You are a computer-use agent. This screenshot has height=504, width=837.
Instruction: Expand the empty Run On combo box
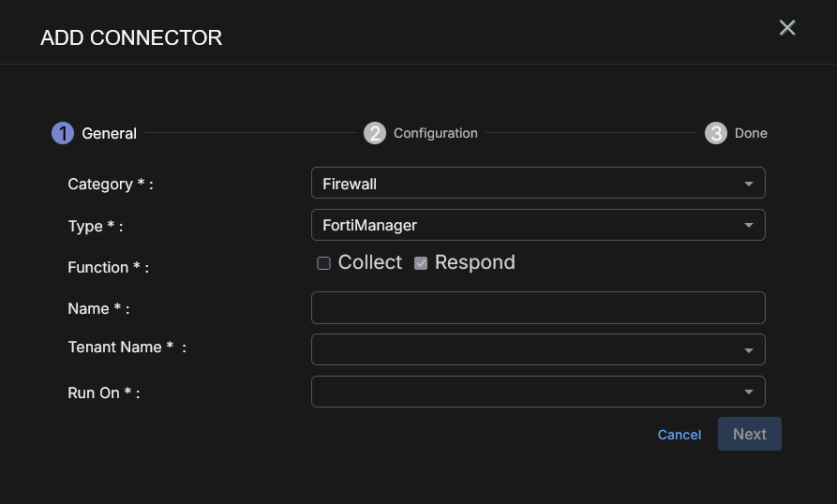point(525,393)
